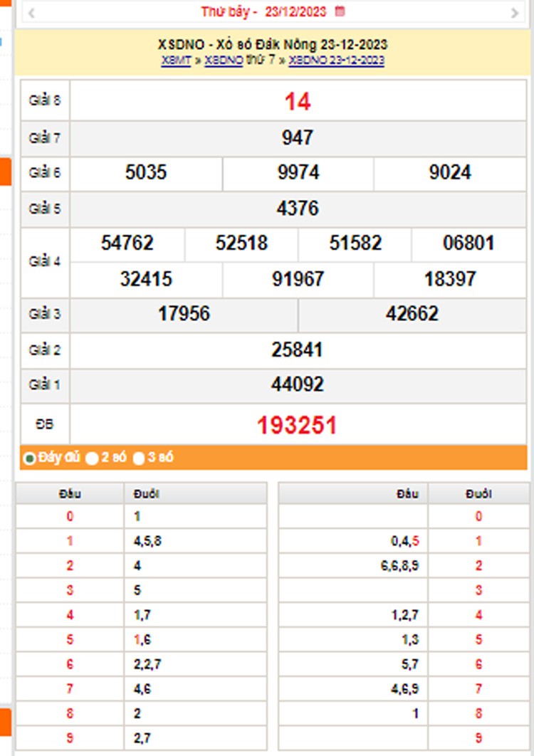Screen dimensions: 534x756
Task: Click the Giải 4 number 06801
Action: click(x=468, y=243)
